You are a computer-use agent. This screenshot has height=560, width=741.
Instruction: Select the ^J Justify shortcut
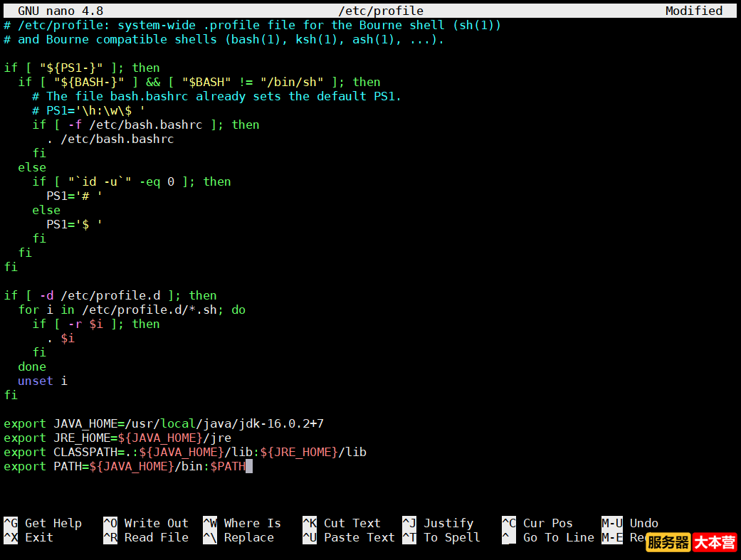[438, 523]
